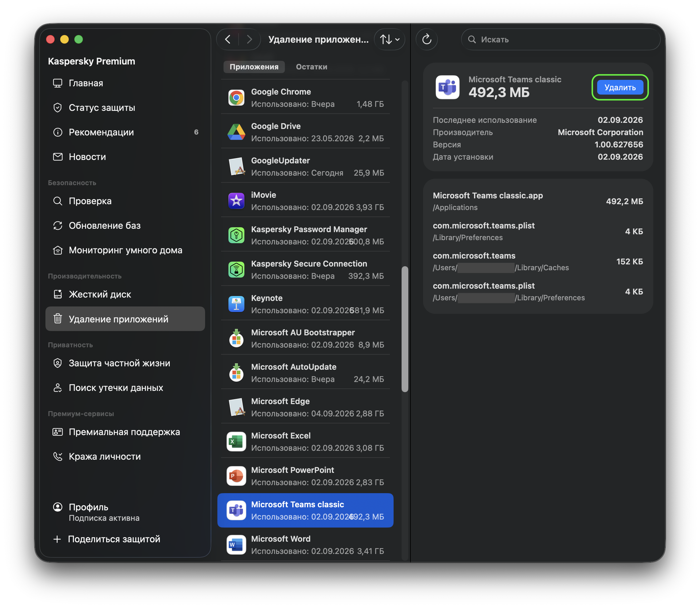This screenshot has width=700, height=608.
Task: Click the 492,3 МБ size heading
Action: (x=499, y=92)
